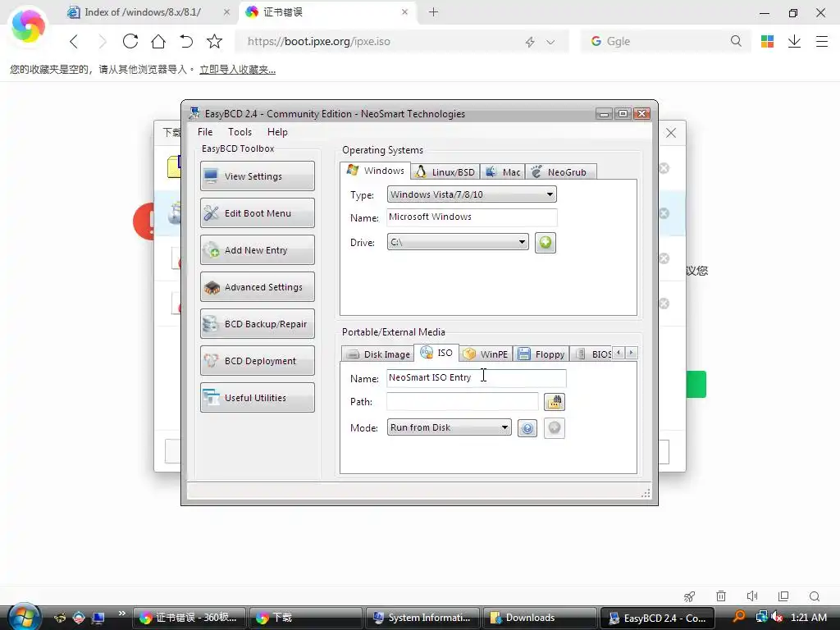Switch to the WinPE tab

(486, 354)
